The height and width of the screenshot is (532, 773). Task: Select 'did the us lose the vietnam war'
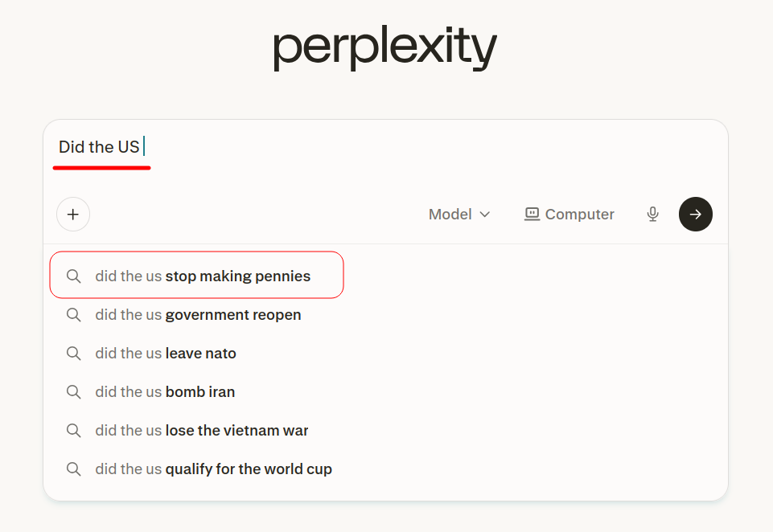click(x=202, y=431)
